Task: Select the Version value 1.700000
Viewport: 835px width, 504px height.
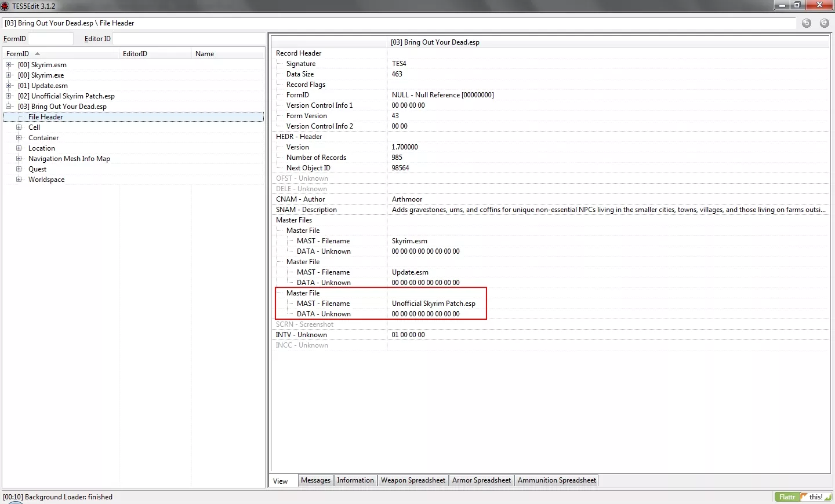Action: (x=405, y=147)
